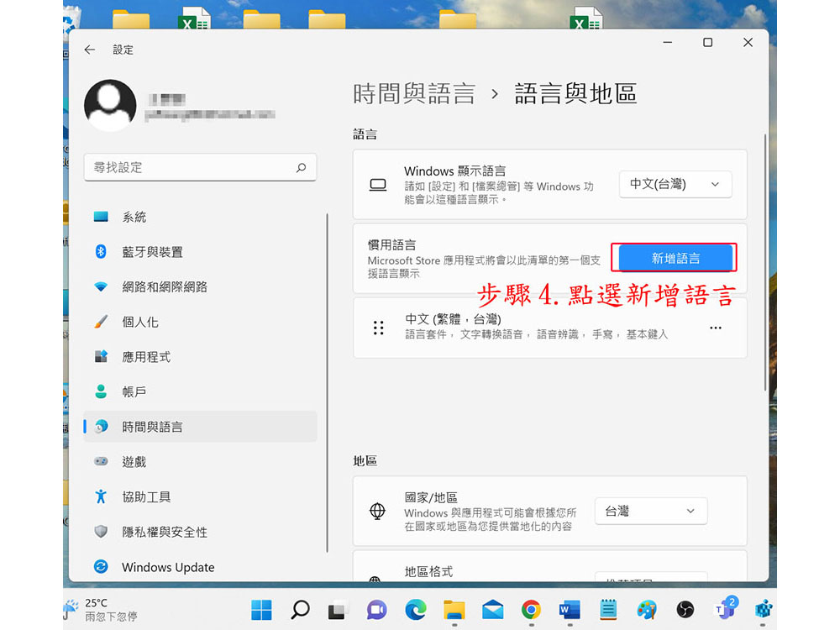Grab the drag handle beside 中文 (繁體，台灣)
This screenshot has height=630, width=840.
coord(379,328)
